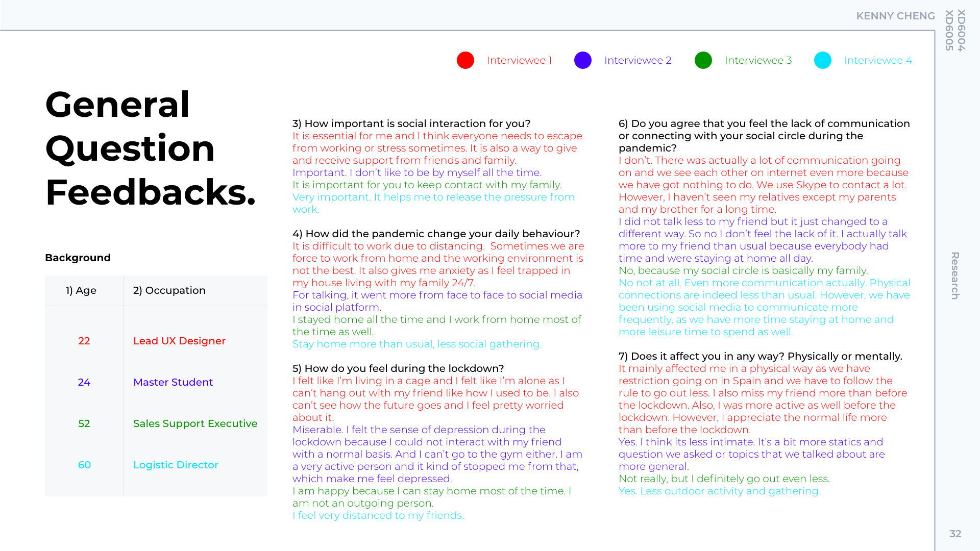Viewport: 980px width, 551px height.
Task: Click answer 'It is difficult to work due to distancing'
Action: 438,264
